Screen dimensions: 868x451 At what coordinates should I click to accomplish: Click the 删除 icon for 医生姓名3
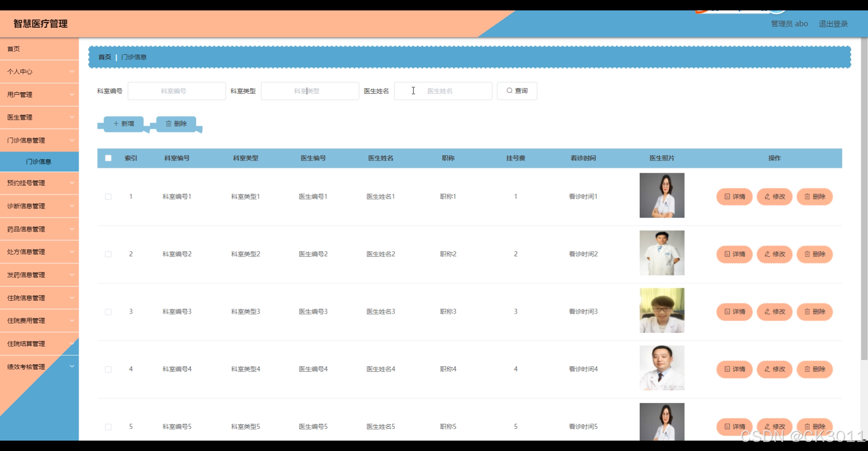pyautogui.click(x=807, y=312)
